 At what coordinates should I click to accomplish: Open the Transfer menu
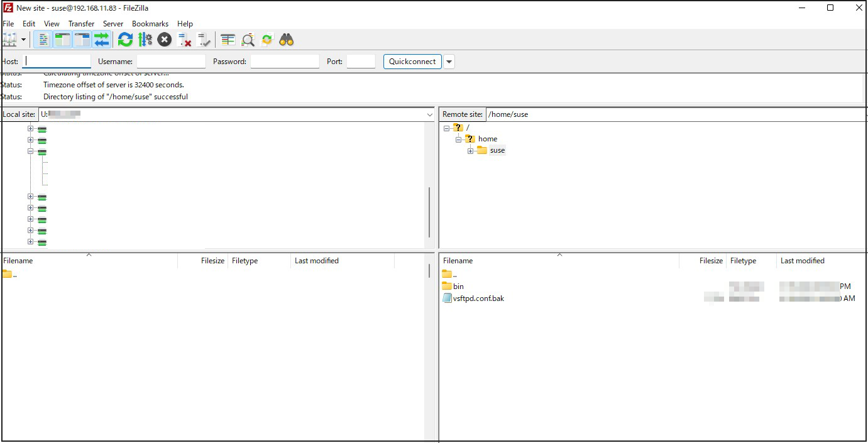(x=81, y=24)
